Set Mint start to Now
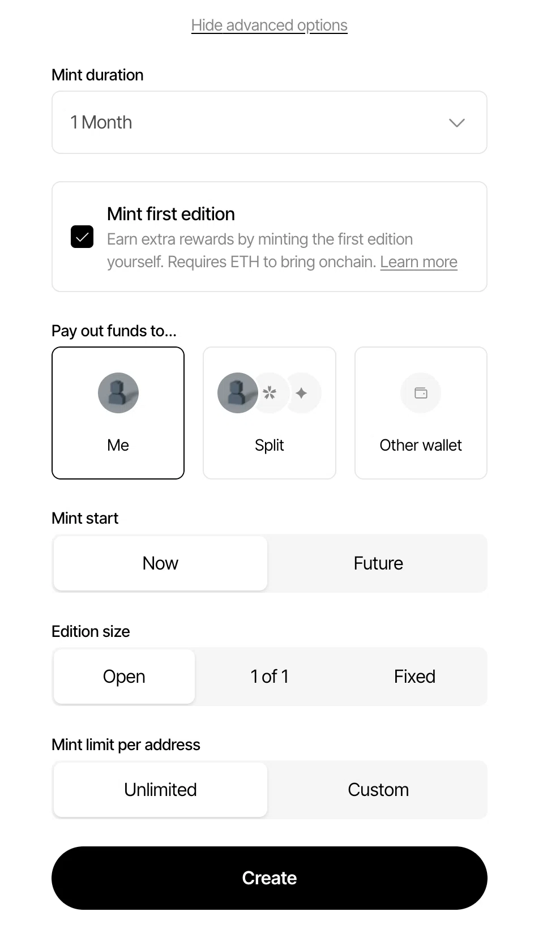Image resolution: width=560 pixels, height=933 pixels. click(x=160, y=563)
